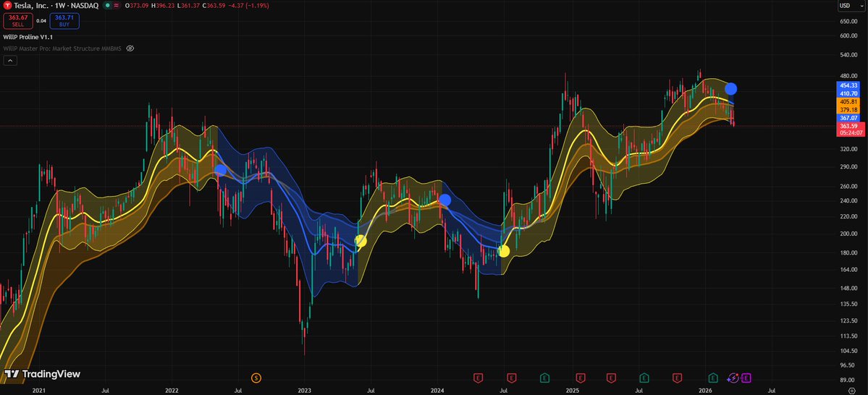Click the yellow signal dot in mid-2023

tap(361, 241)
